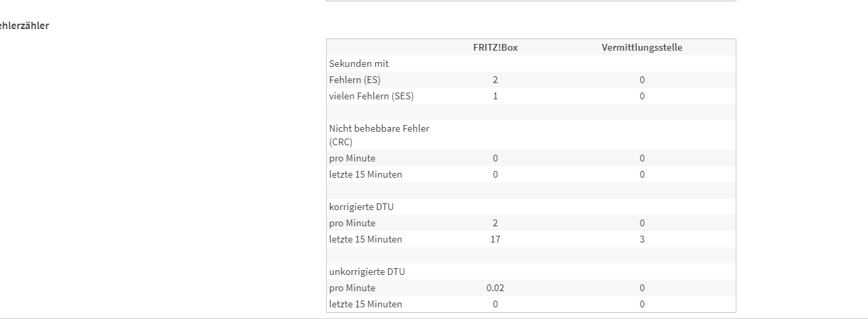Image resolution: width=868 pixels, height=331 pixels.
Task: Click Vermittlungsstelle value 3 in korrigierte DTU
Action: pos(642,239)
